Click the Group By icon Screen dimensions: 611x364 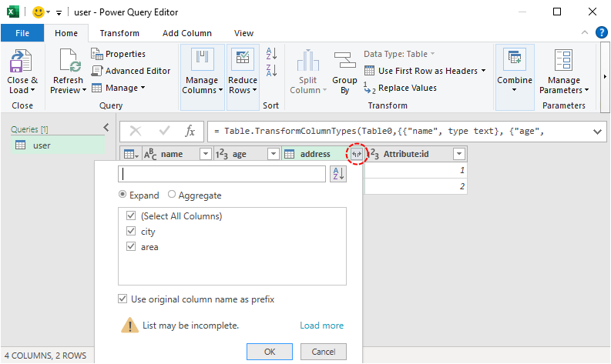point(345,60)
